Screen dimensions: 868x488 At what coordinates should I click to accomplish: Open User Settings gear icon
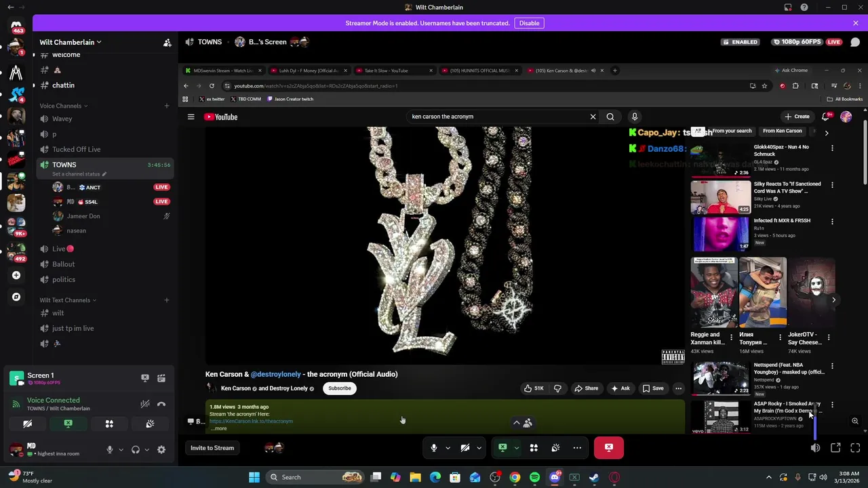coord(161,449)
